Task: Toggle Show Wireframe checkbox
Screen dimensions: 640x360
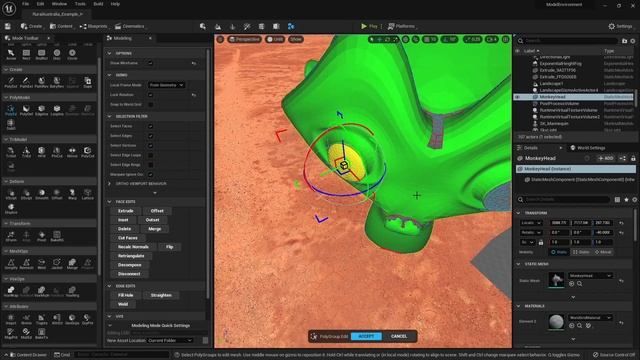Action: [151, 63]
